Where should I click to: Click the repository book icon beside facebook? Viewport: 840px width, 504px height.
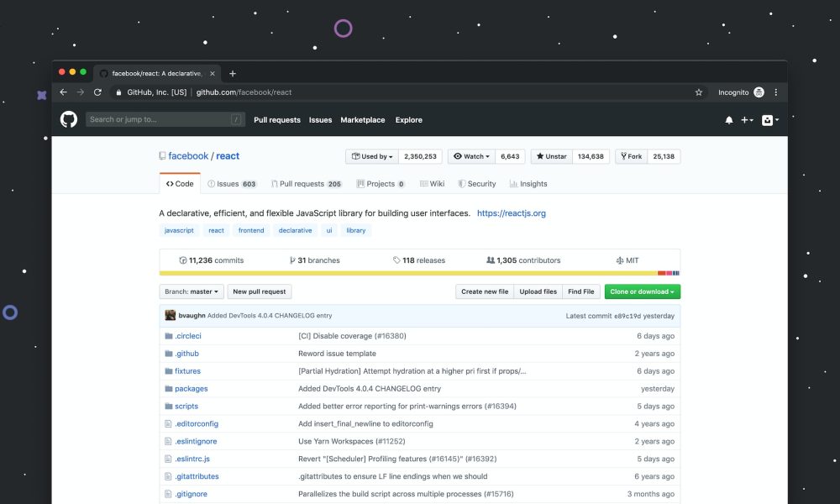[162, 156]
